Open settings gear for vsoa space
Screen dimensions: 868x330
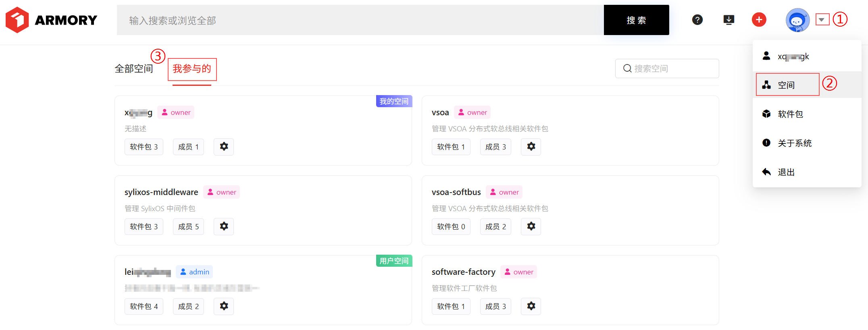click(531, 147)
